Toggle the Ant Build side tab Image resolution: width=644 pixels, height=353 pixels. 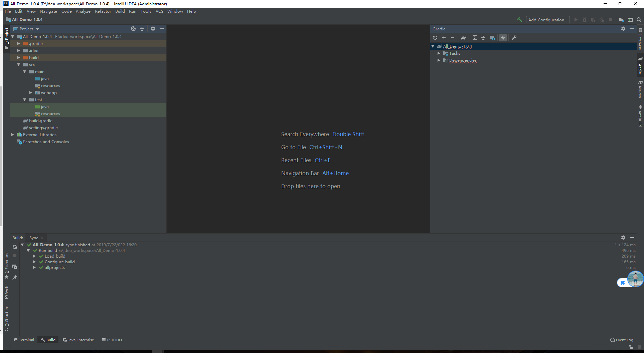[640, 116]
